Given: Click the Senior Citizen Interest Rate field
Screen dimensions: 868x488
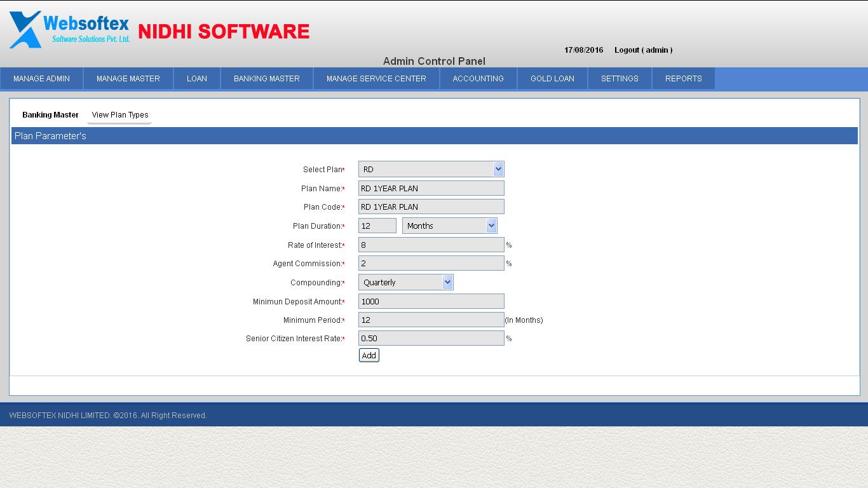Looking at the screenshot, I should [x=431, y=338].
